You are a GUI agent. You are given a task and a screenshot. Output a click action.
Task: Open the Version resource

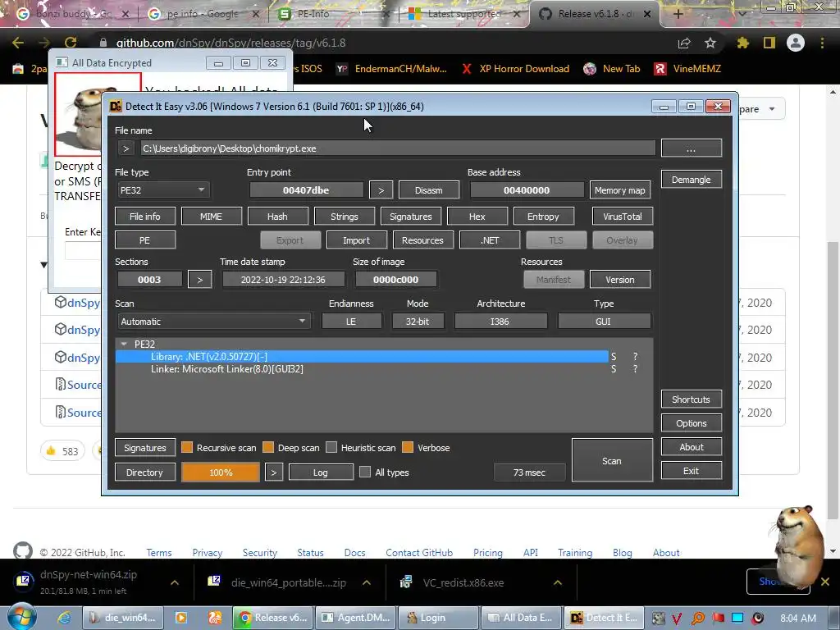tap(620, 280)
